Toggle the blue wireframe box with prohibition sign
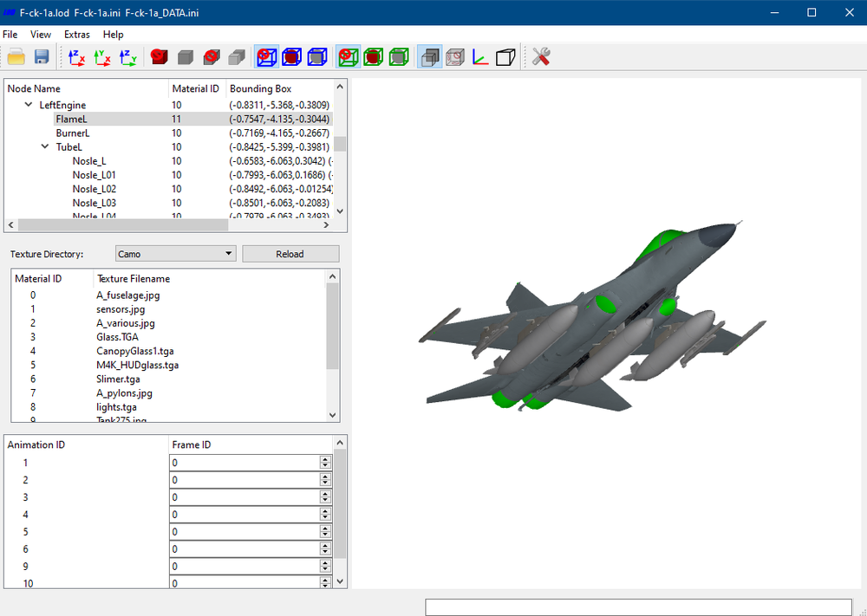867x616 pixels. point(266,57)
